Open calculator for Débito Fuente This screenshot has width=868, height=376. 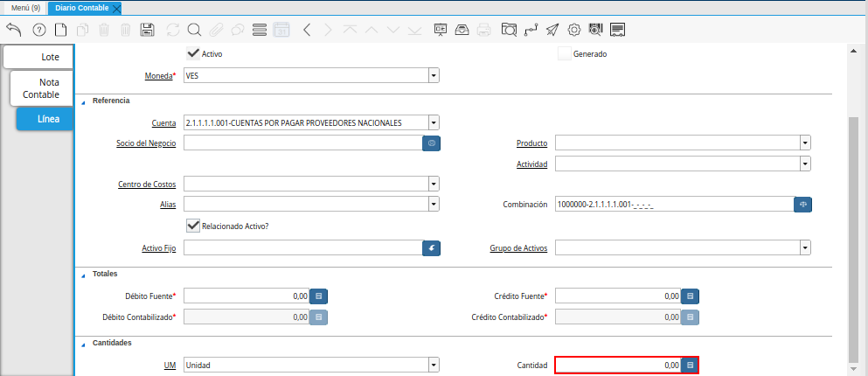click(x=319, y=296)
